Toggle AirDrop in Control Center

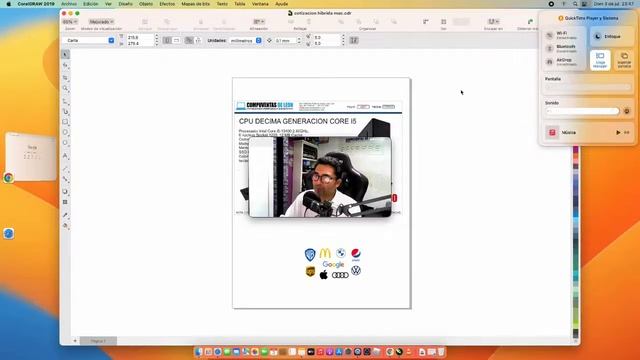[x=550, y=62]
